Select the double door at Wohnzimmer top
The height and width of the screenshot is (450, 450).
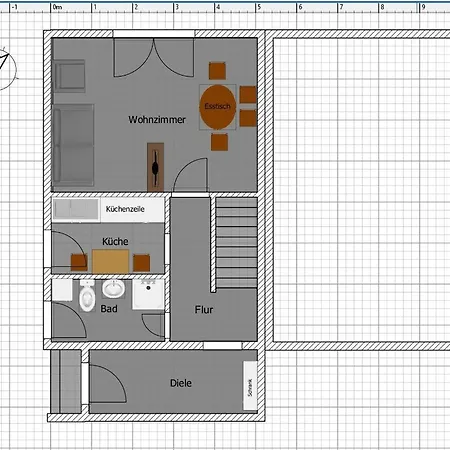tap(154, 57)
